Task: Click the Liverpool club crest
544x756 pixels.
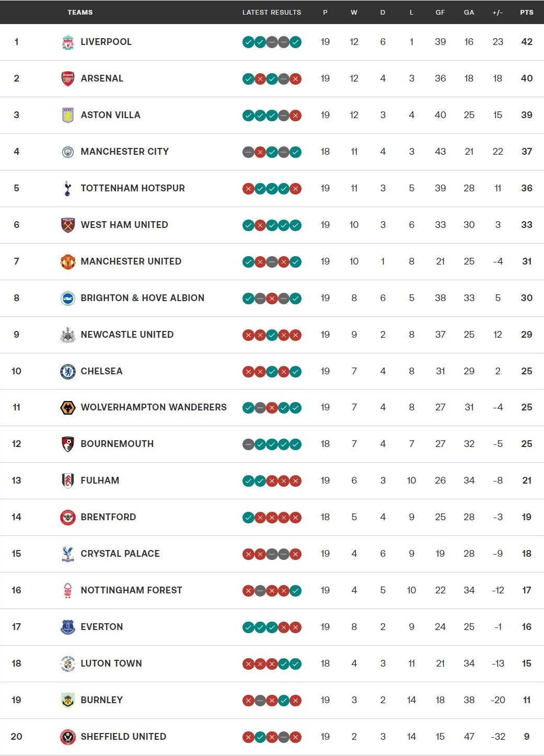Action: click(x=68, y=42)
